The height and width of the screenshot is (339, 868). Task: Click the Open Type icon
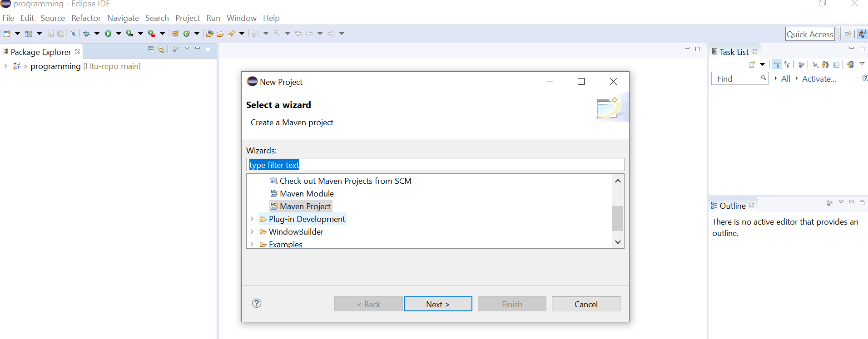[209, 34]
